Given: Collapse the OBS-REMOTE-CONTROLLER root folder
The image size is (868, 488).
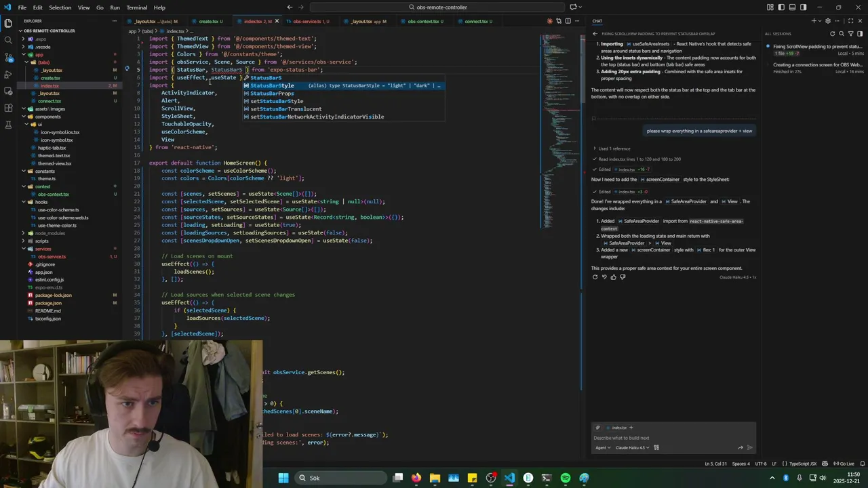Looking at the screenshot, I should click(x=49, y=30).
